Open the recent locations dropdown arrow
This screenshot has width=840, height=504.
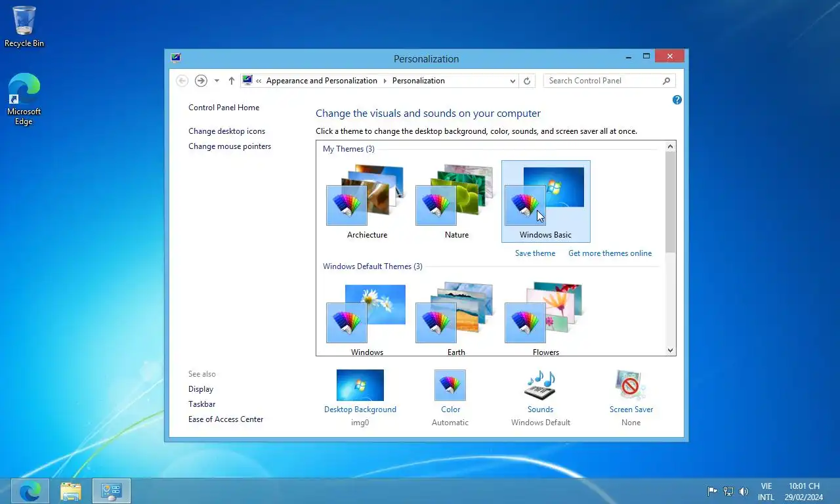click(x=217, y=81)
